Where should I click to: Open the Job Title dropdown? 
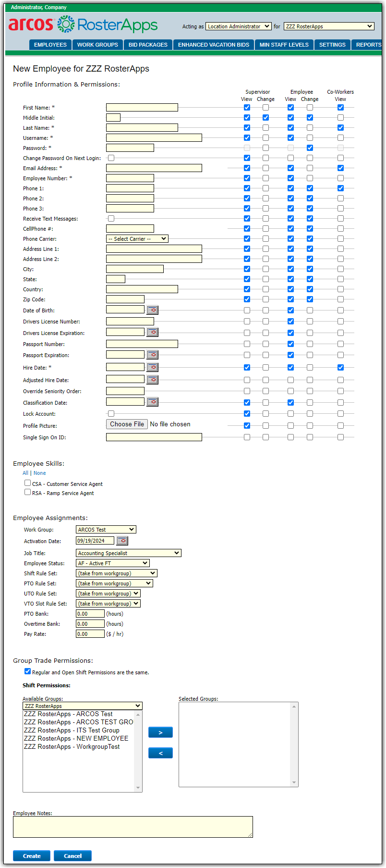point(128,553)
